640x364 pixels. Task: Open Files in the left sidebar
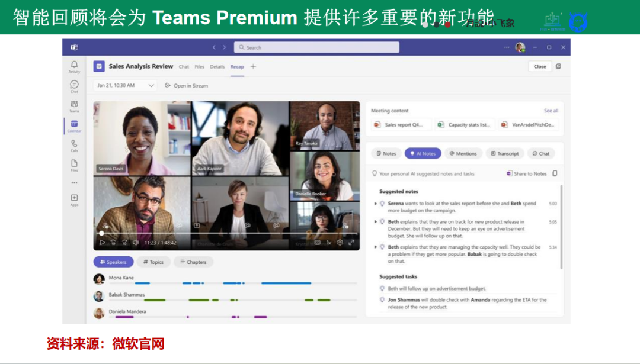tap(74, 165)
